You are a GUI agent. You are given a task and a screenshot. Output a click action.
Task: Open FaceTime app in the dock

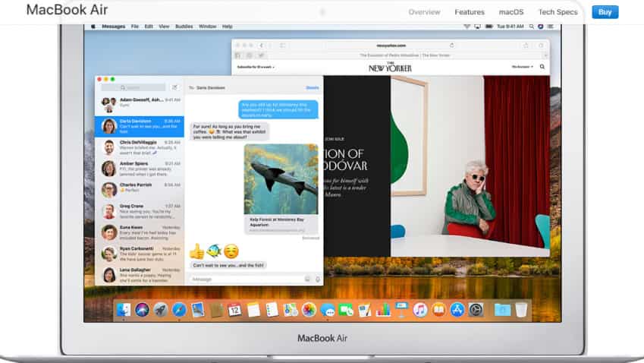(x=346, y=310)
